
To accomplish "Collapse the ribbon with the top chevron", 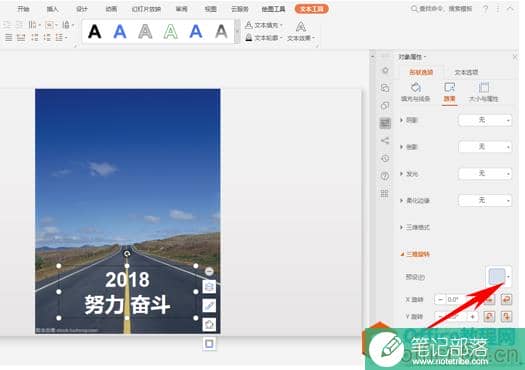I will (x=510, y=9).
